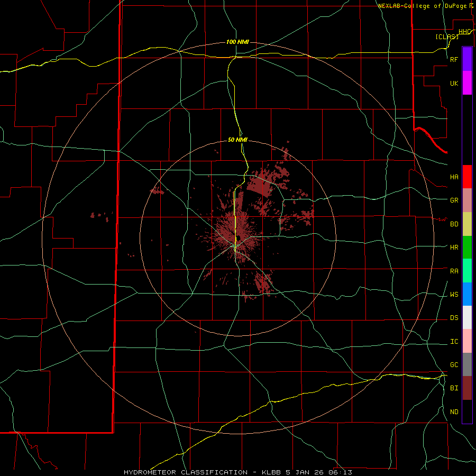The height and width of the screenshot is (476, 476).
Task: Click the 100 NMI range ring label
Action: click(x=237, y=42)
